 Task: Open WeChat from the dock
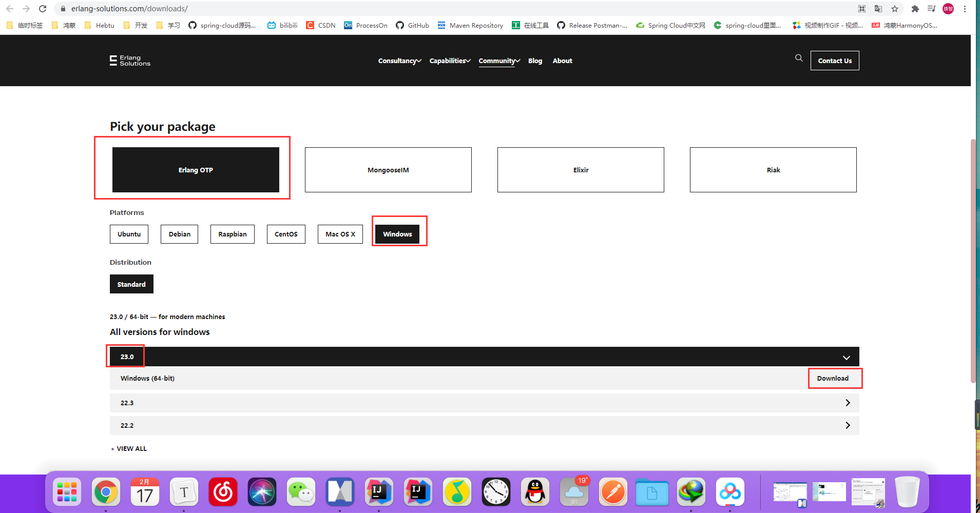301,492
